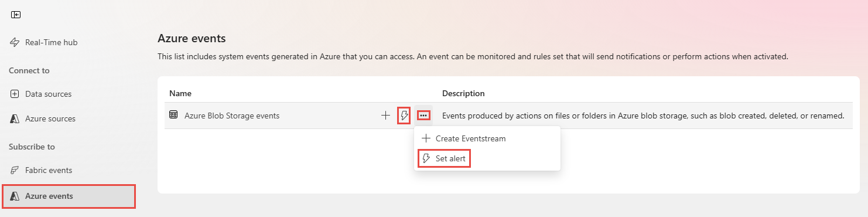Screen dimensions: 868x217
Task: Choose Set alert from the menu
Action: pyautogui.click(x=445, y=158)
